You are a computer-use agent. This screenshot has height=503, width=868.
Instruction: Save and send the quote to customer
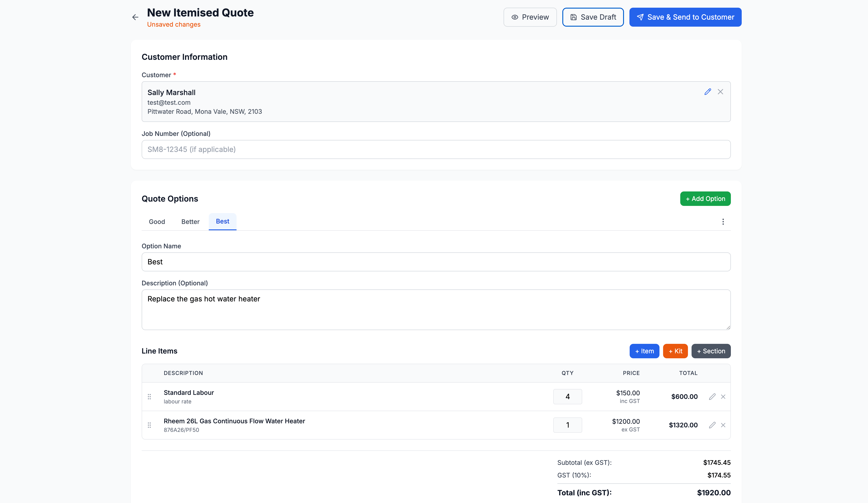pos(685,17)
